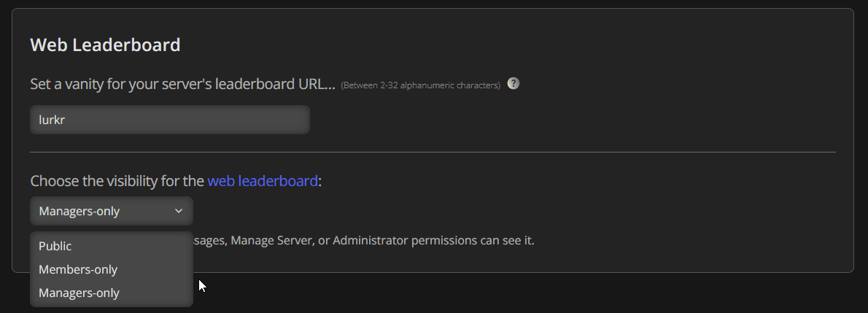
Task: Open the web leaderboard hyperlink
Action: [263, 181]
